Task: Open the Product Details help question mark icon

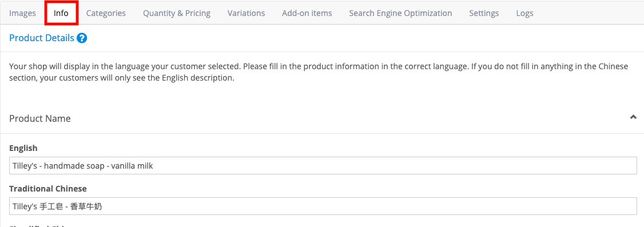Action: 82,38
